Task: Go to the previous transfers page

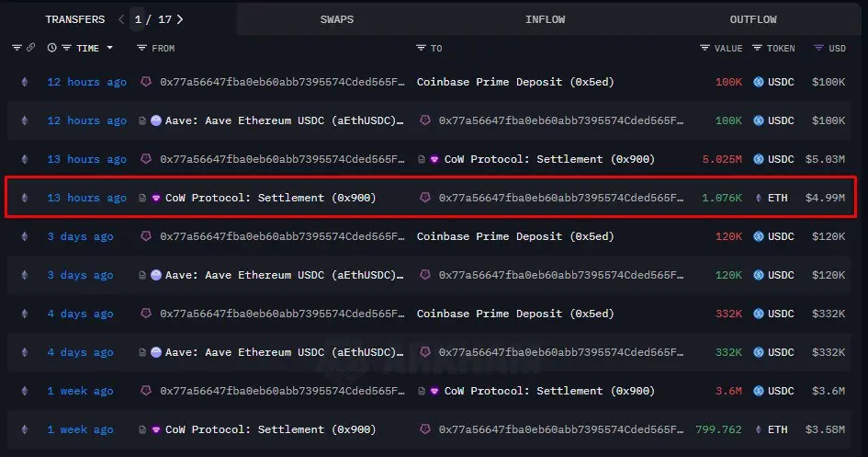Action: pyautogui.click(x=121, y=19)
